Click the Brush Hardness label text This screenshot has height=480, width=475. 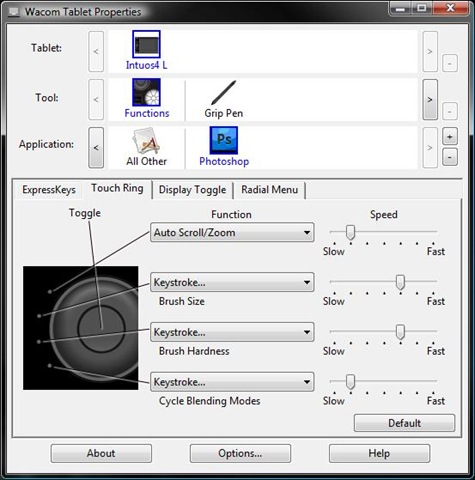click(x=194, y=351)
